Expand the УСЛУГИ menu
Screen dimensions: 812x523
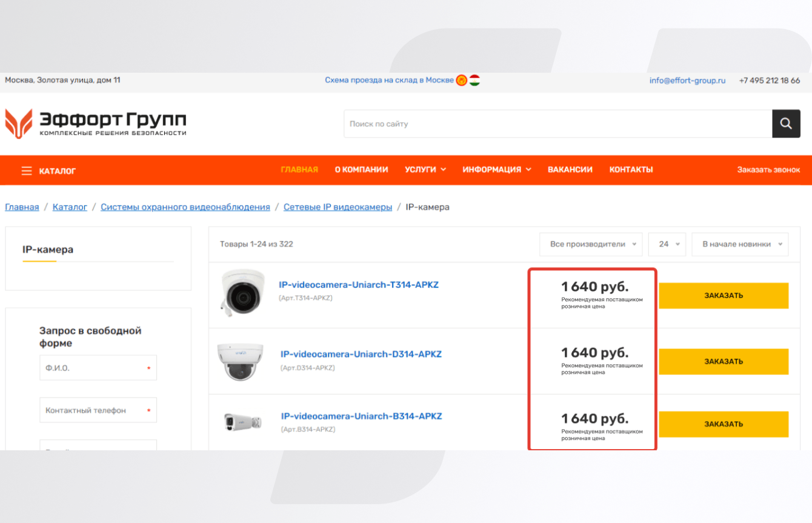coord(425,170)
